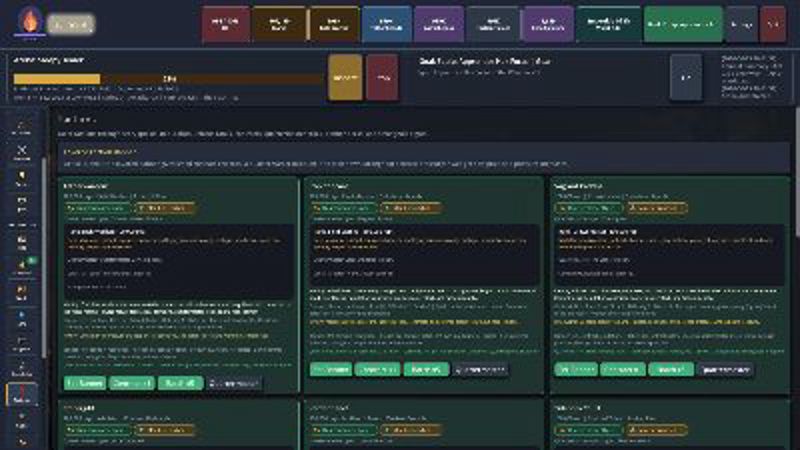Click the third green button in the right card
The width and height of the screenshot is (800, 450).
[x=671, y=369]
